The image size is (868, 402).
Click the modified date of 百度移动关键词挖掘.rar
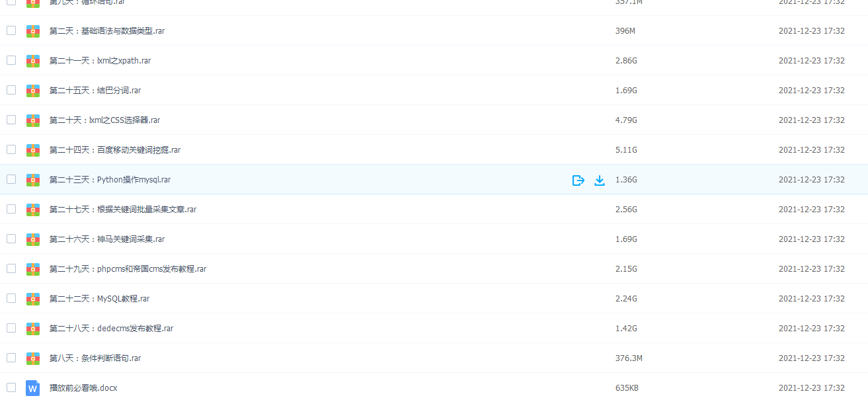click(x=812, y=150)
